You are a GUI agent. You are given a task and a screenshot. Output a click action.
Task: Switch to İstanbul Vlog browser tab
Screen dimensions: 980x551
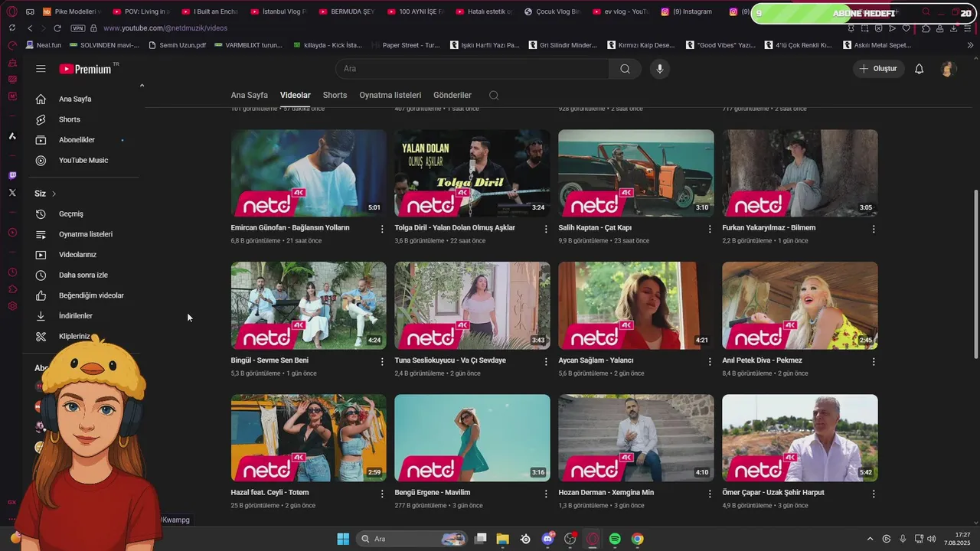point(278,11)
